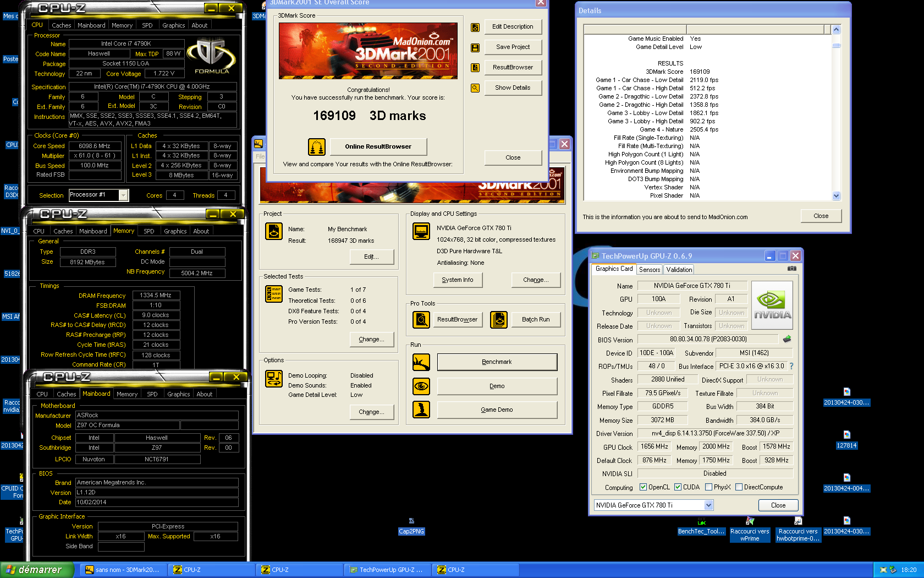Screen dimensions: 924x578
Task: Click the Edit Description button
Action: tap(513, 27)
